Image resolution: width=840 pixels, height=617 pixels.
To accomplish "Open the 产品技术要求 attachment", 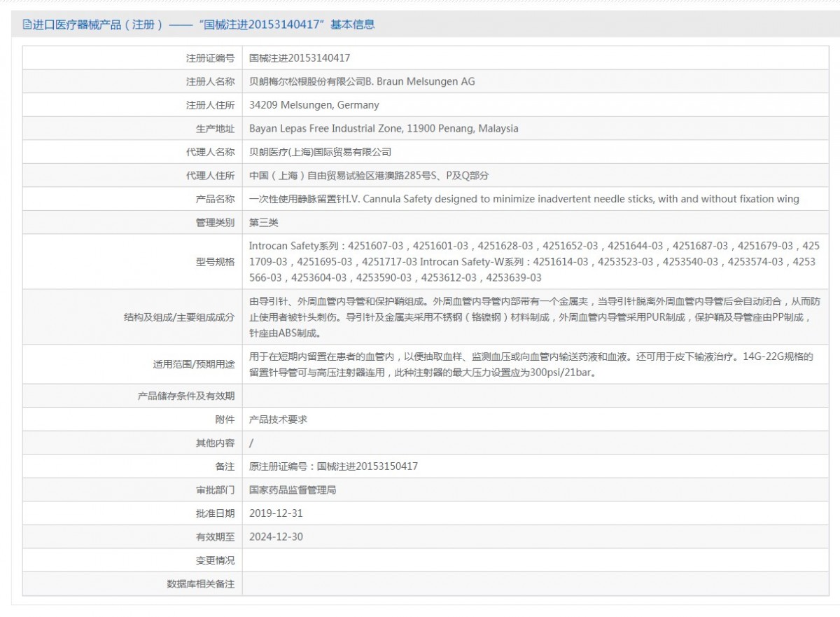I will (x=278, y=420).
